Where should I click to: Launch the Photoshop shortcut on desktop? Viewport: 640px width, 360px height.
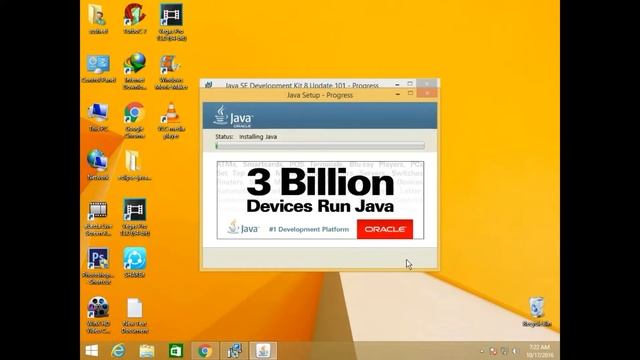tap(98, 266)
